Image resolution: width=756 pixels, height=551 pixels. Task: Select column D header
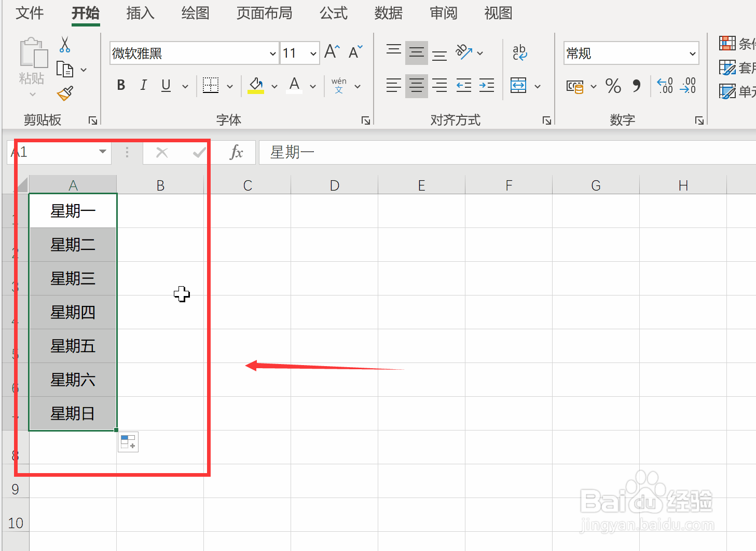(335, 185)
